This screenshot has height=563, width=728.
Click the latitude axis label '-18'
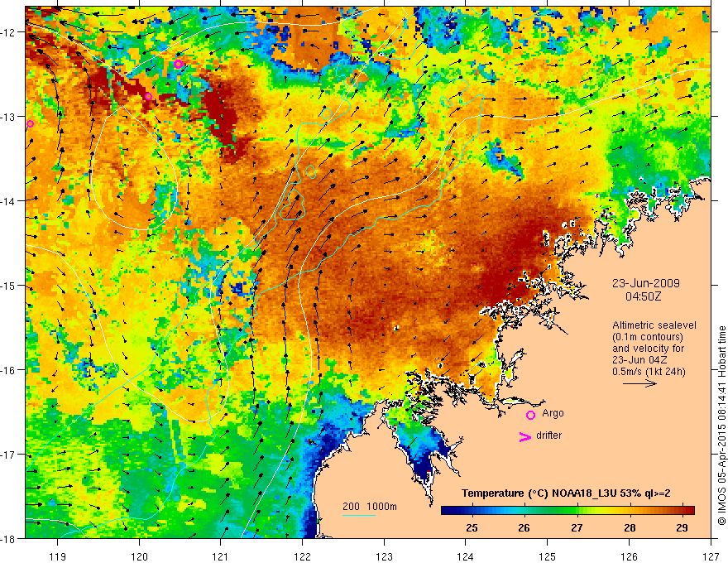(8, 539)
